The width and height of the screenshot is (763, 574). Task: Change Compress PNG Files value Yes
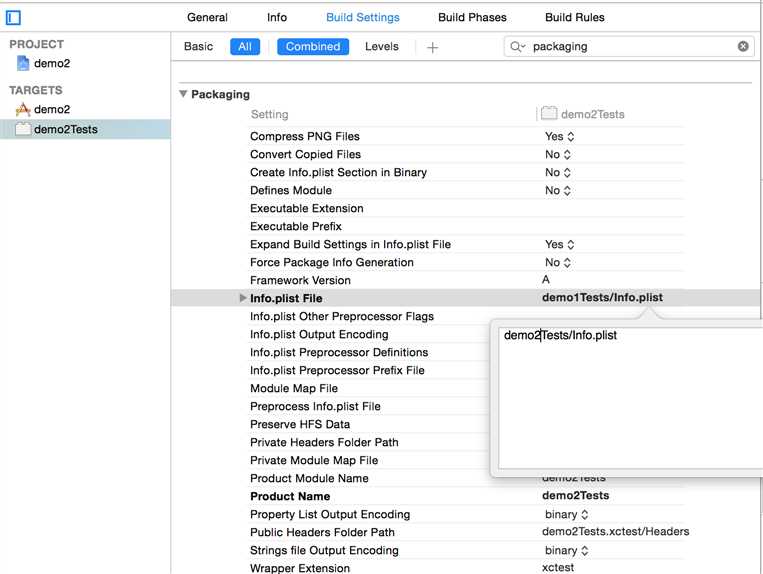click(x=560, y=137)
